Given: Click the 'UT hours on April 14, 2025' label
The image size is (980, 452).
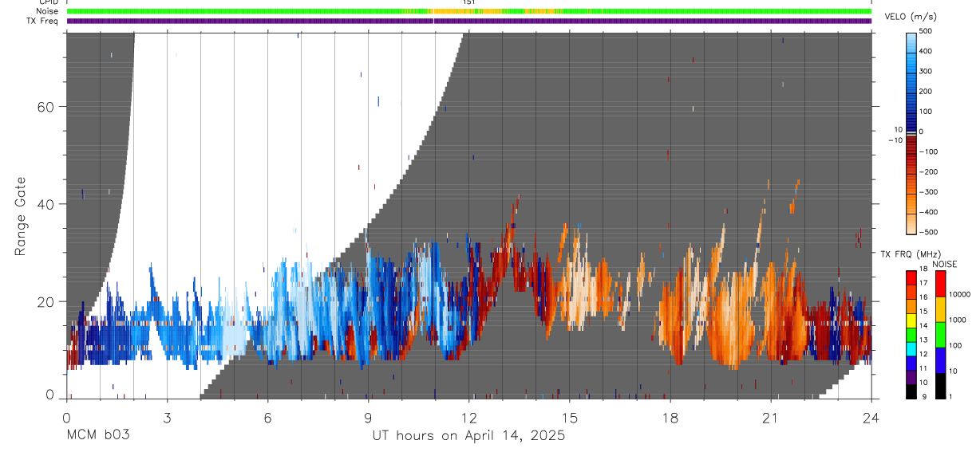Looking at the screenshot, I should point(468,436).
